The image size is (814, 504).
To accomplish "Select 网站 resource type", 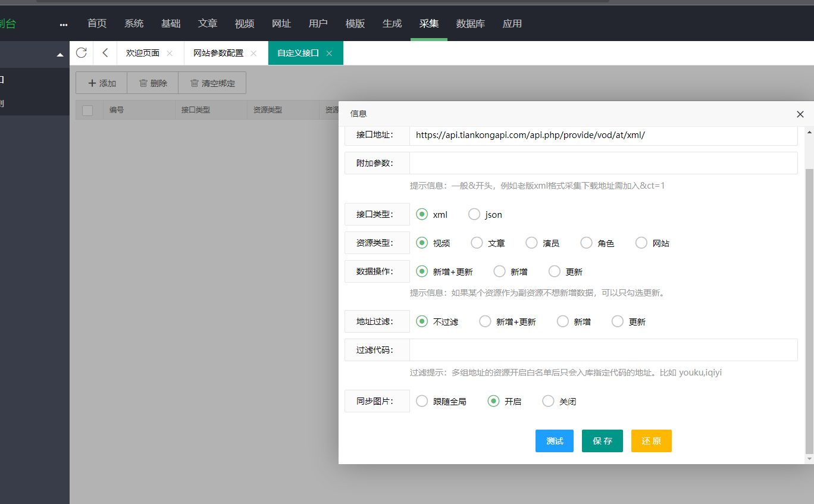I will (x=641, y=243).
